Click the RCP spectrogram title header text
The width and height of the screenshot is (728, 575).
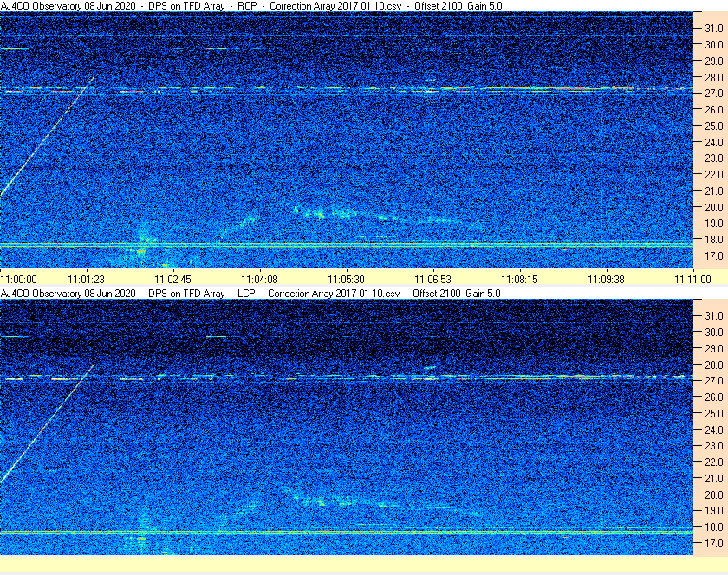tap(251, 6)
